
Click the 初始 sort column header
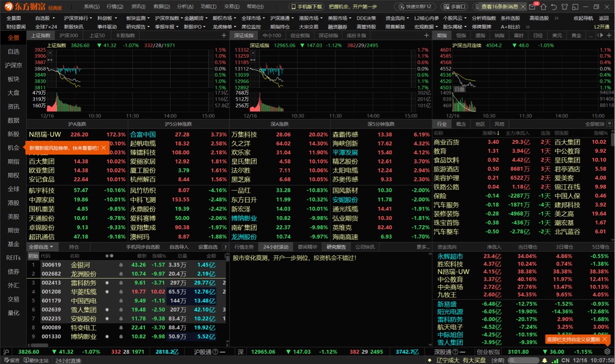33,256
